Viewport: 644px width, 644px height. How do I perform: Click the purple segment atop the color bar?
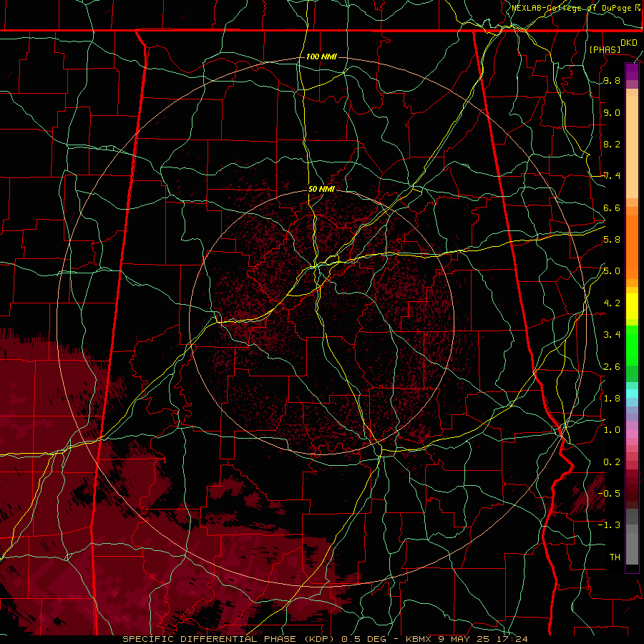(632, 72)
